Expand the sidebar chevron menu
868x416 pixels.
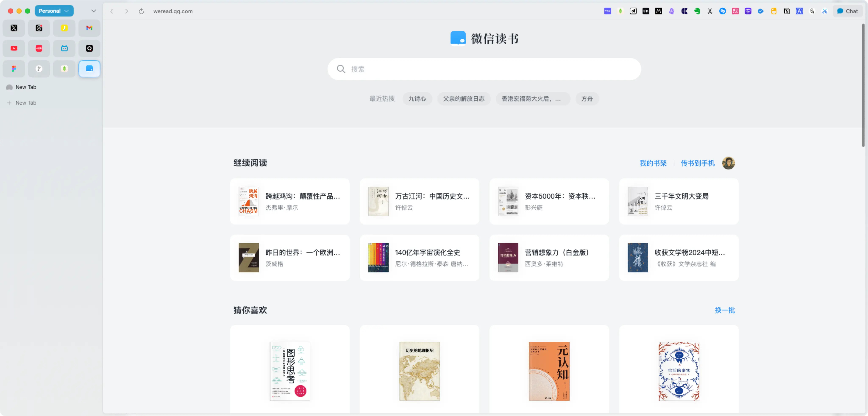pos(94,11)
